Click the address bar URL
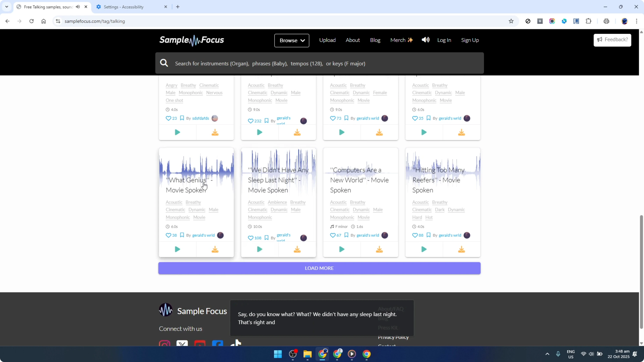Screen dimensions: 644x362 pyautogui.click(x=95, y=21)
